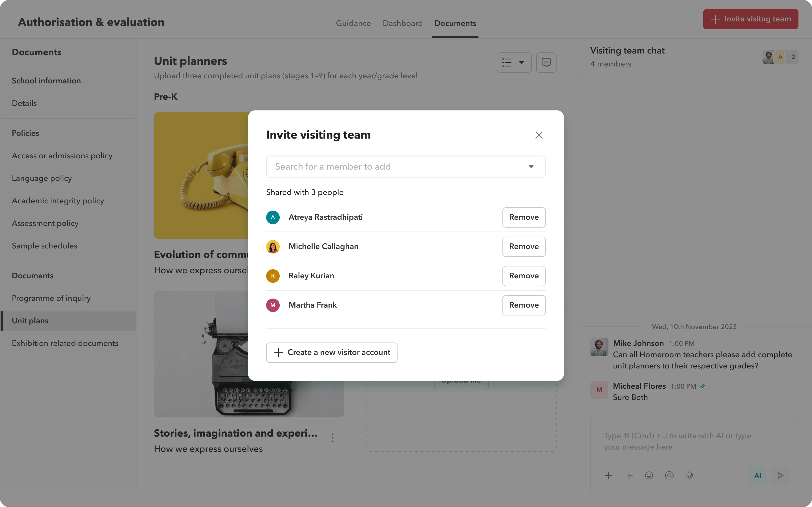
Task: Click the text formatting icon in chat
Action: 628,475
